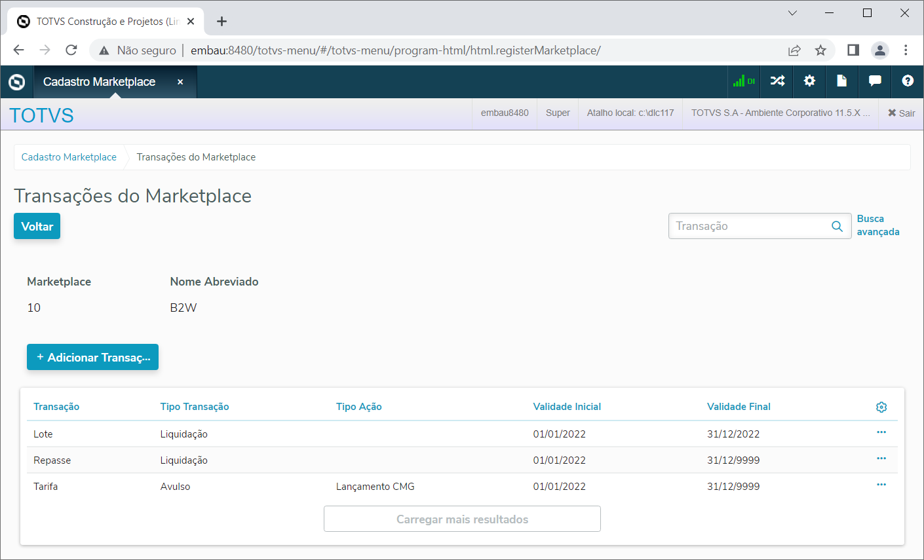Open help question mark icon
The width and height of the screenshot is (924, 560).
(908, 81)
